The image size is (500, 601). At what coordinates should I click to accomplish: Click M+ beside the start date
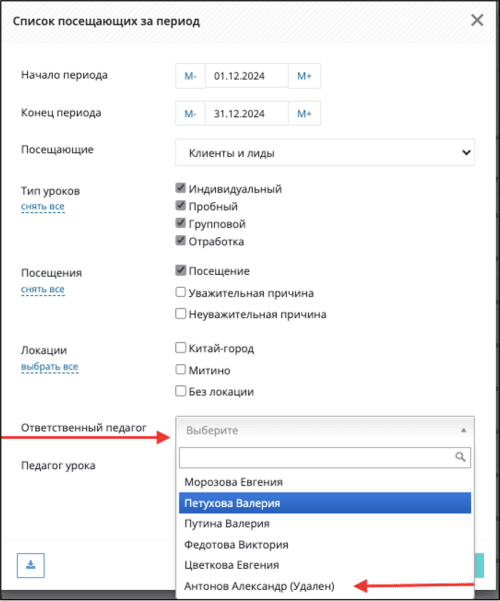tap(304, 76)
